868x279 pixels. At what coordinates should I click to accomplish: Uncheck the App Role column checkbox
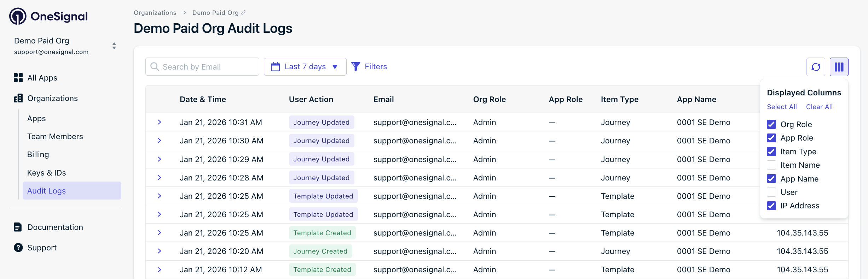click(x=771, y=138)
